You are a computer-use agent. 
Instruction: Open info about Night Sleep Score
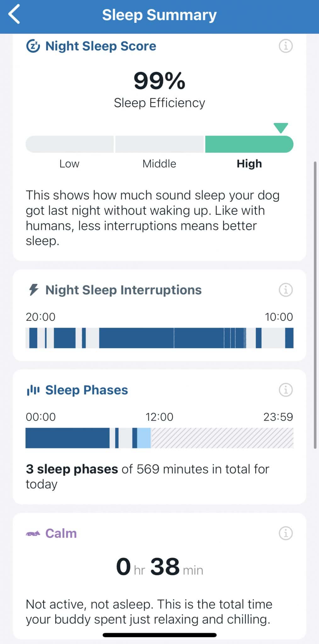pyautogui.click(x=285, y=46)
